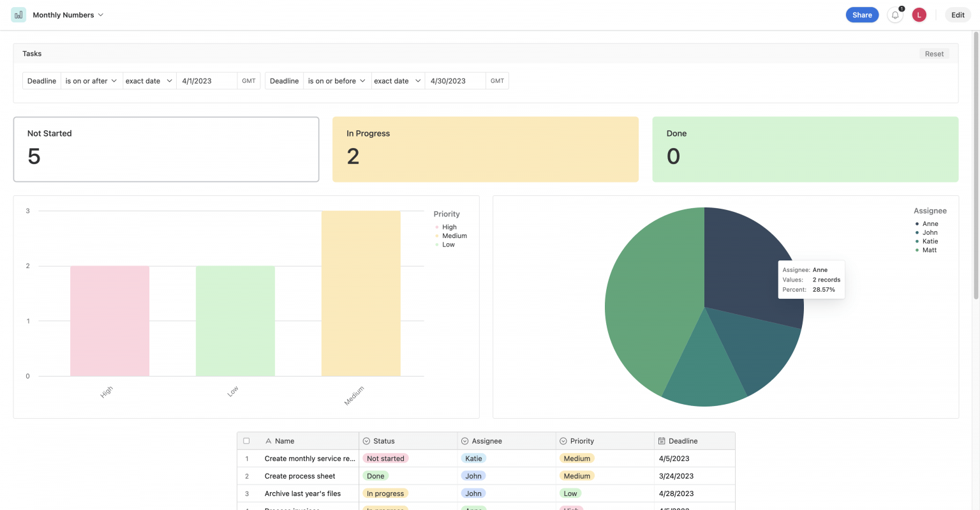Open the first filter's "exact date" dropdown

point(148,80)
